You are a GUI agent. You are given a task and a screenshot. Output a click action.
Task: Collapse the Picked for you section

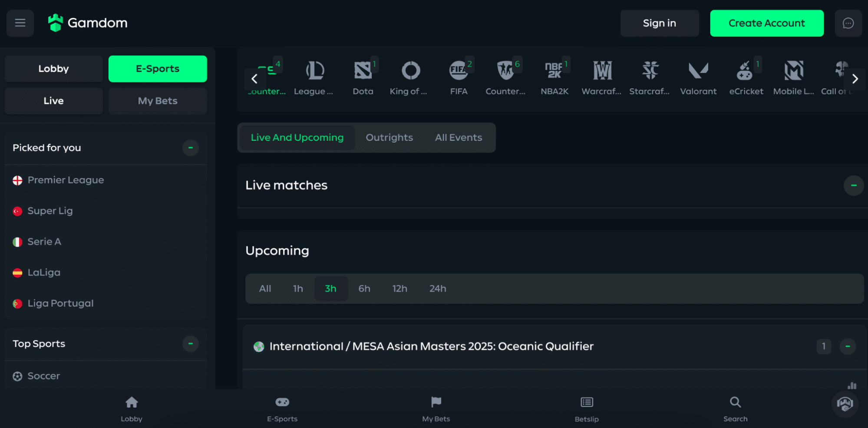[191, 148]
